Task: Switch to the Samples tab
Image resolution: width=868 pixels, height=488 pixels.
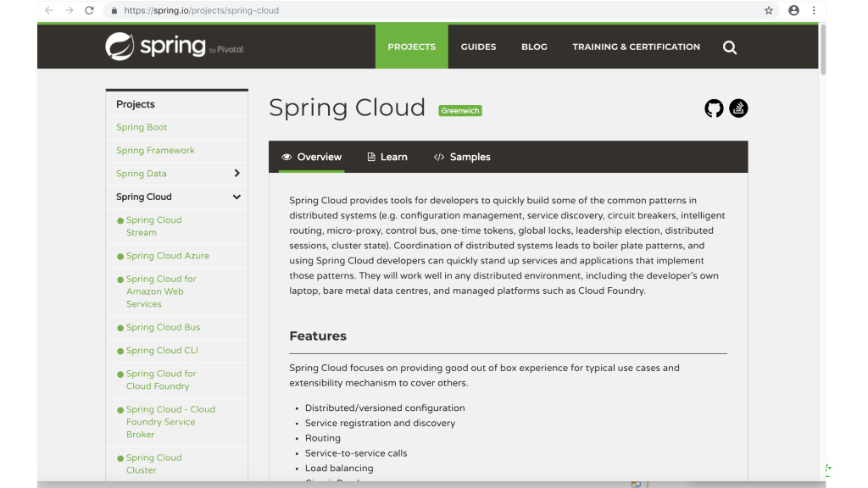Action: click(462, 157)
